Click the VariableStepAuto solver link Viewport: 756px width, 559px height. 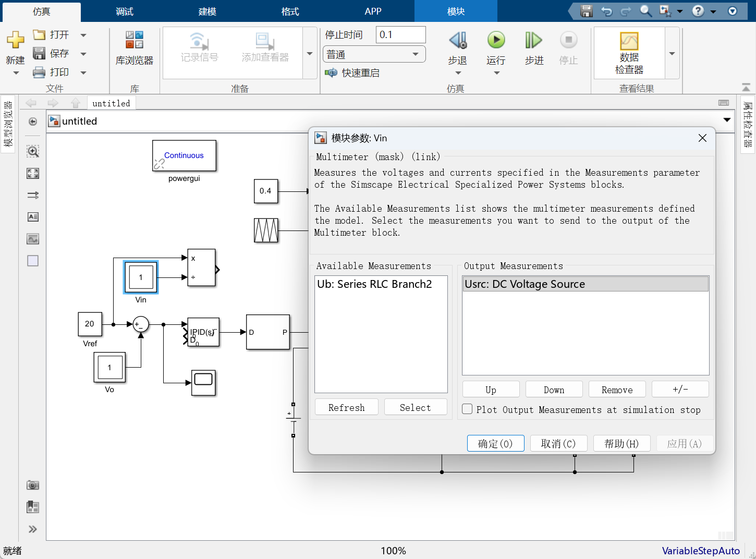(701, 551)
